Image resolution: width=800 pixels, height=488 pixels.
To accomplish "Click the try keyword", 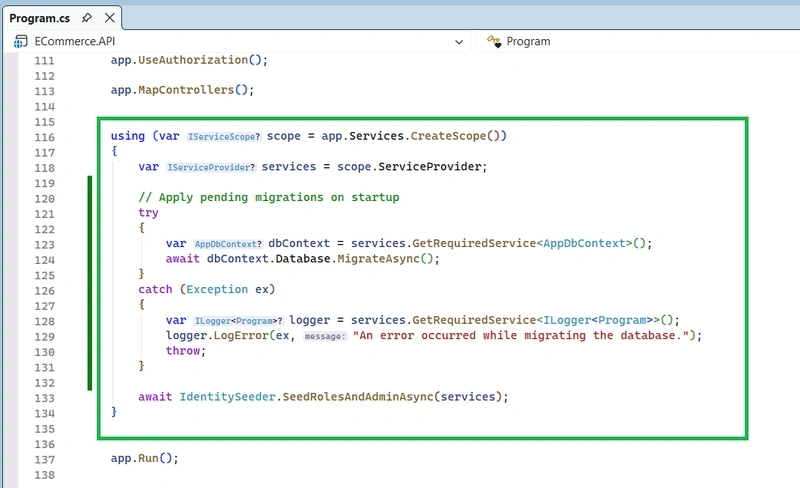I will 148,213.
